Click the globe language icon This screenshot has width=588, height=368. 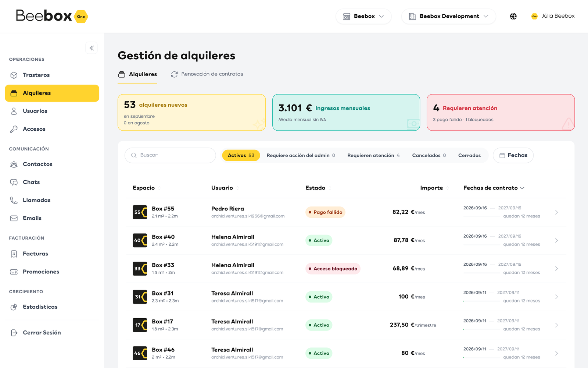click(x=513, y=16)
